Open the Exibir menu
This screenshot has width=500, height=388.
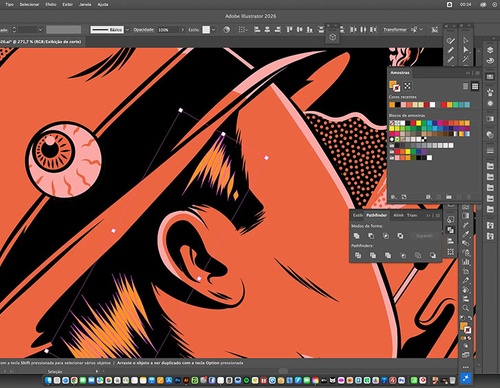click(68, 5)
